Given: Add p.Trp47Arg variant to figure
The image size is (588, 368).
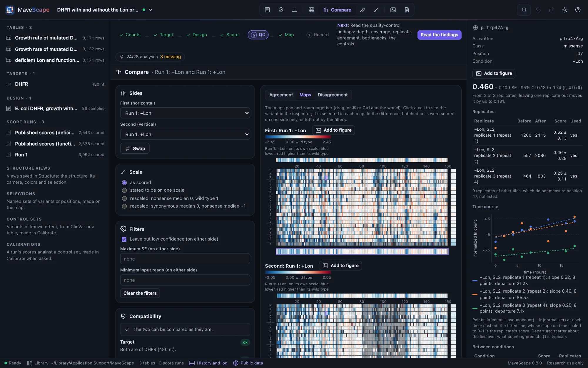Looking at the screenshot, I should tap(494, 73).
